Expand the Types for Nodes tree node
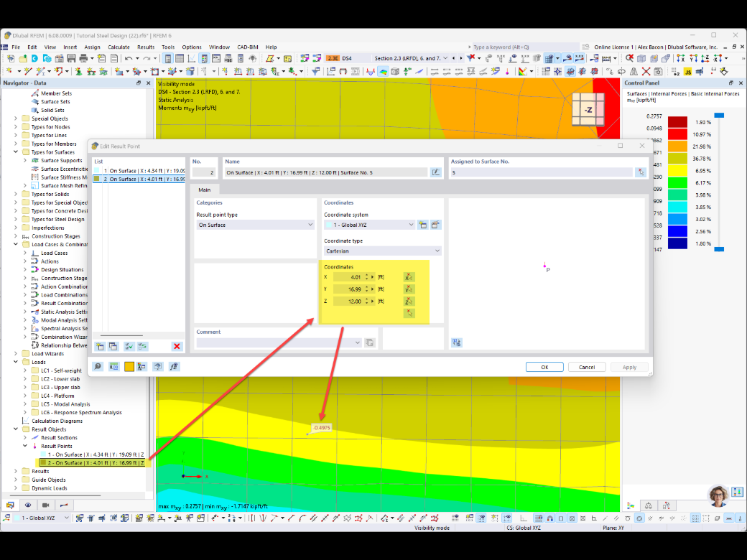The height and width of the screenshot is (560, 747). [x=16, y=126]
